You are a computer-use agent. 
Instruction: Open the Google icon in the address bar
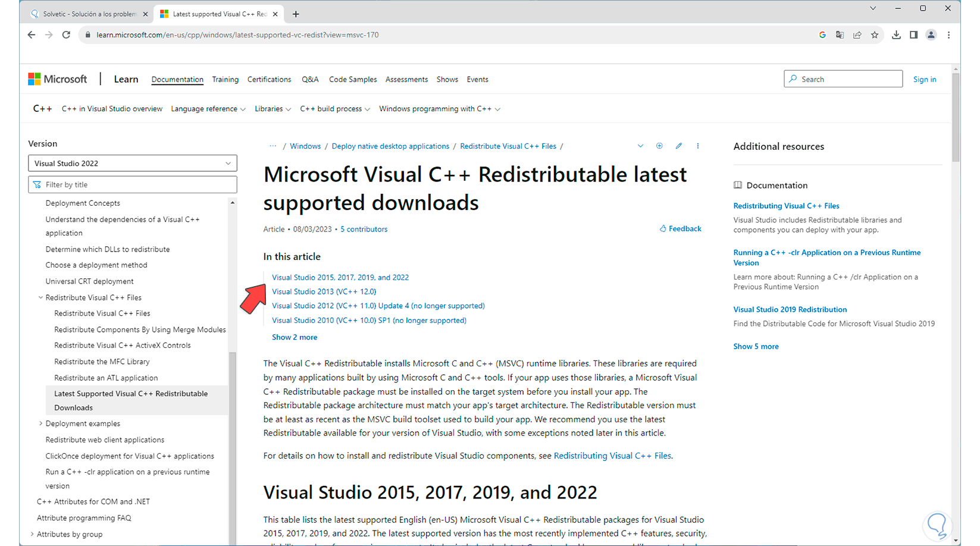822,35
